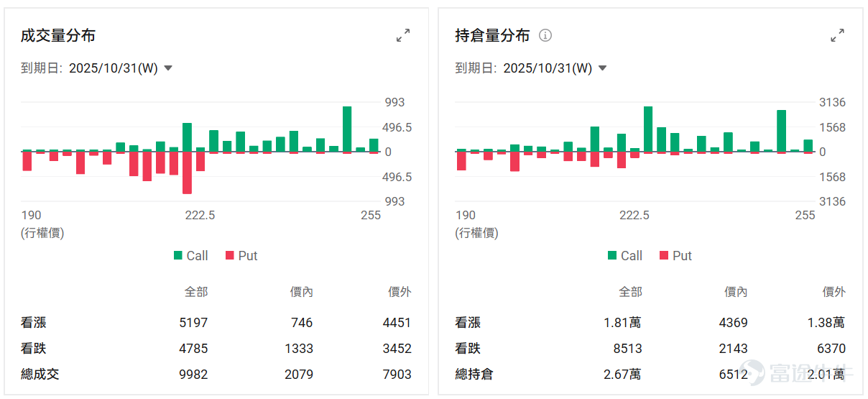Click the 看漲 row label in 持倉量分布 table
Viewport: 868px width, 399px height.
(468, 323)
